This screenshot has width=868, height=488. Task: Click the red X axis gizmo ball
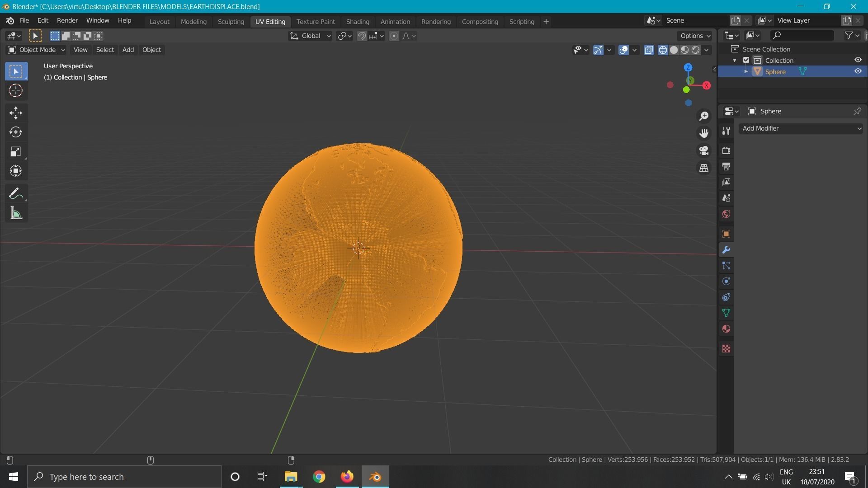(x=707, y=85)
